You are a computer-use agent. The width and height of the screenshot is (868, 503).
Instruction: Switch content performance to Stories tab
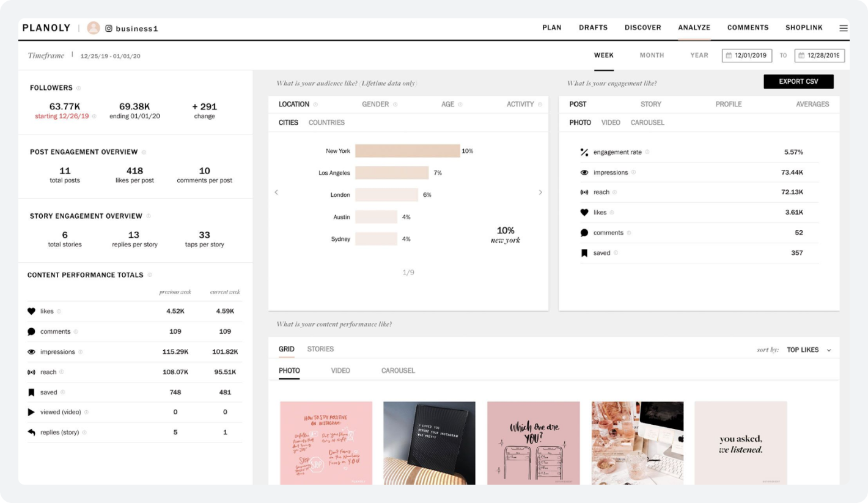click(x=320, y=349)
